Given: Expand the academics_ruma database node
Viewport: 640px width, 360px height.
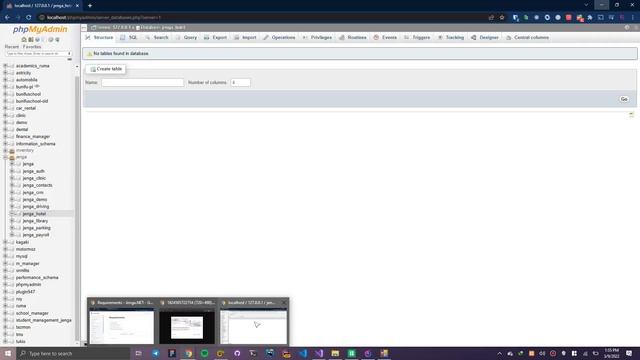Looking at the screenshot, I should (x=5, y=66).
